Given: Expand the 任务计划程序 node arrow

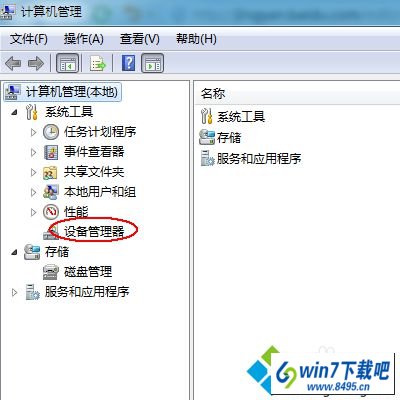Looking at the screenshot, I should pyautogui.click(x=33, y=132).
